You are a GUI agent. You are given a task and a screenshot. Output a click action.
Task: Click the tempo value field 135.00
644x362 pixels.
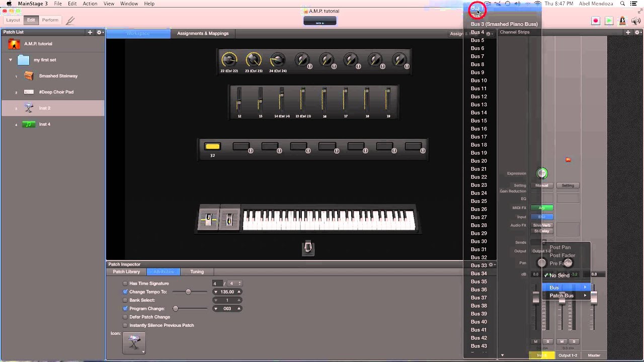227,292
